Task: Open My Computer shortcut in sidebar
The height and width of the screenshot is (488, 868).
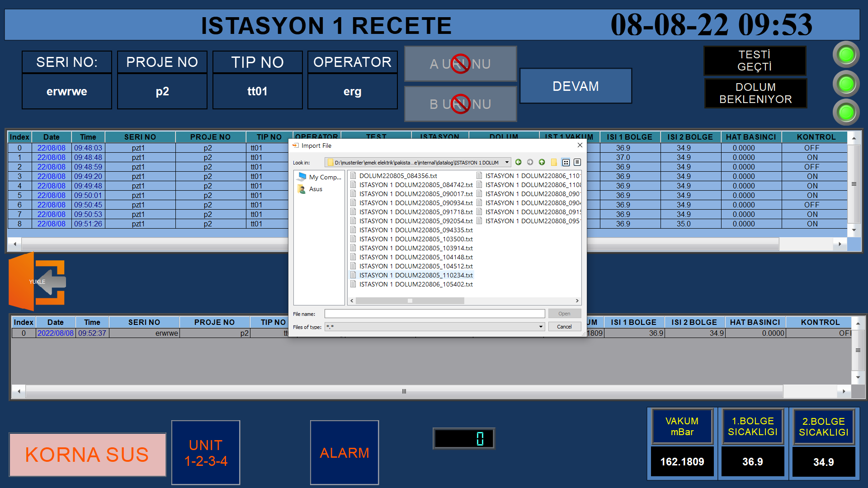Action: [x=319, y=177]
